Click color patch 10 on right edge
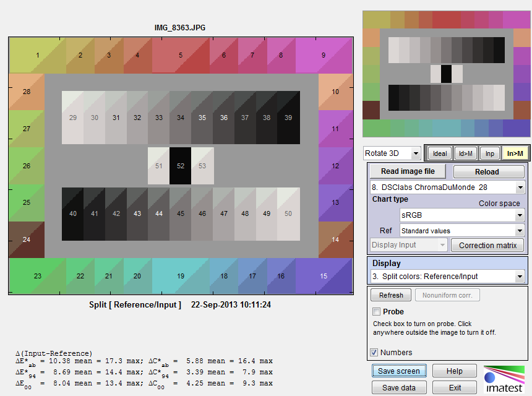532x396 pixels. (335, 92)
